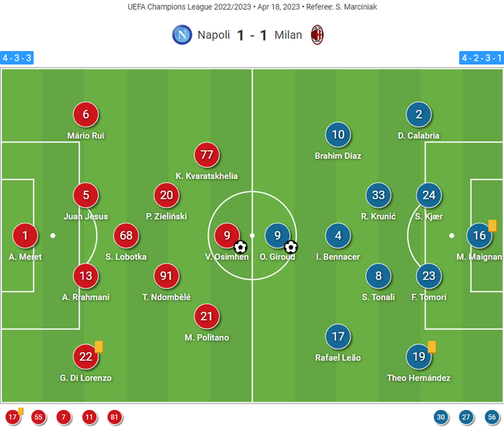Viewport: 504px width, 433px height.
Task: Select Kvaratskhelia's number 77 marker
Action: pyautogui.click(x=206, y=155)
